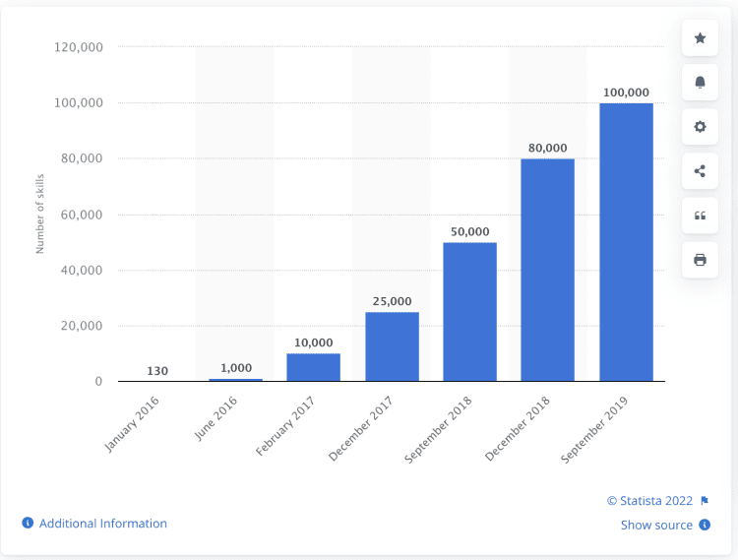Click the star favorite icon
The image size is (738, 560).
coord(700,38)
